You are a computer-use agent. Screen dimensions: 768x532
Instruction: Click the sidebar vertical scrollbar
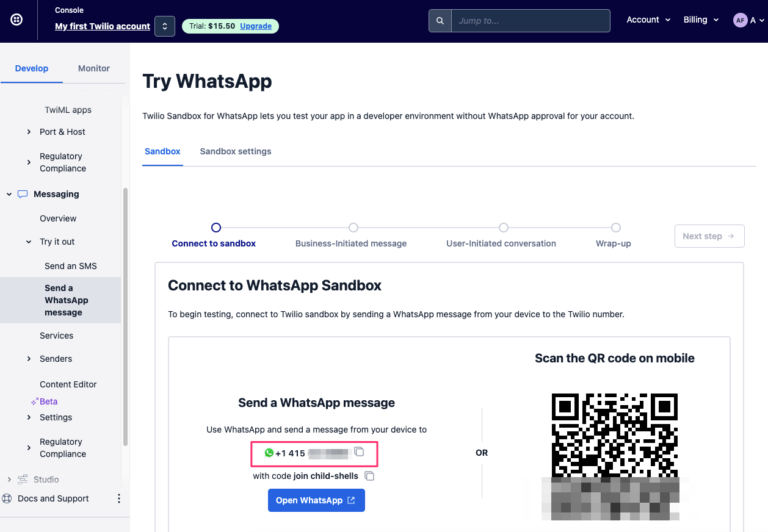(x=126, y=317)
